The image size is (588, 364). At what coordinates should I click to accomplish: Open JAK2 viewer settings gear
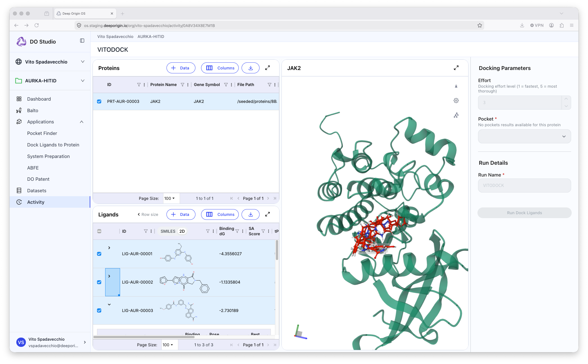pyautogui.click(x=456, y=101)
